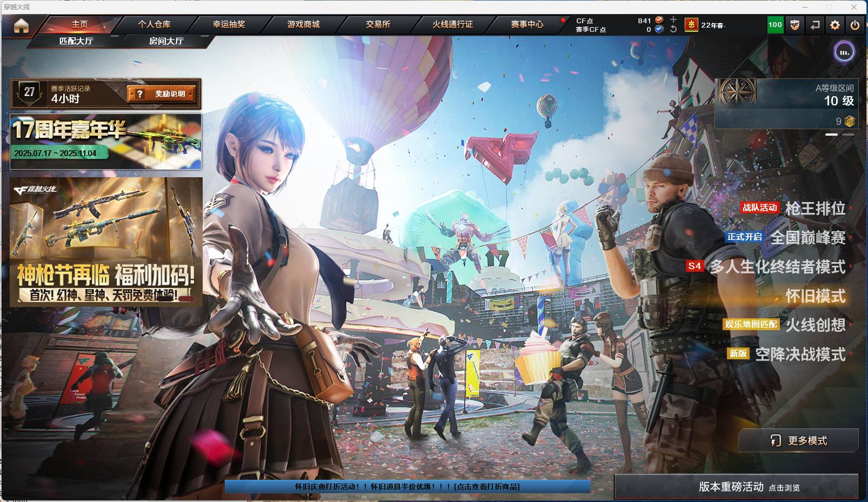Click the purple circular voice icon

(844, 52)
